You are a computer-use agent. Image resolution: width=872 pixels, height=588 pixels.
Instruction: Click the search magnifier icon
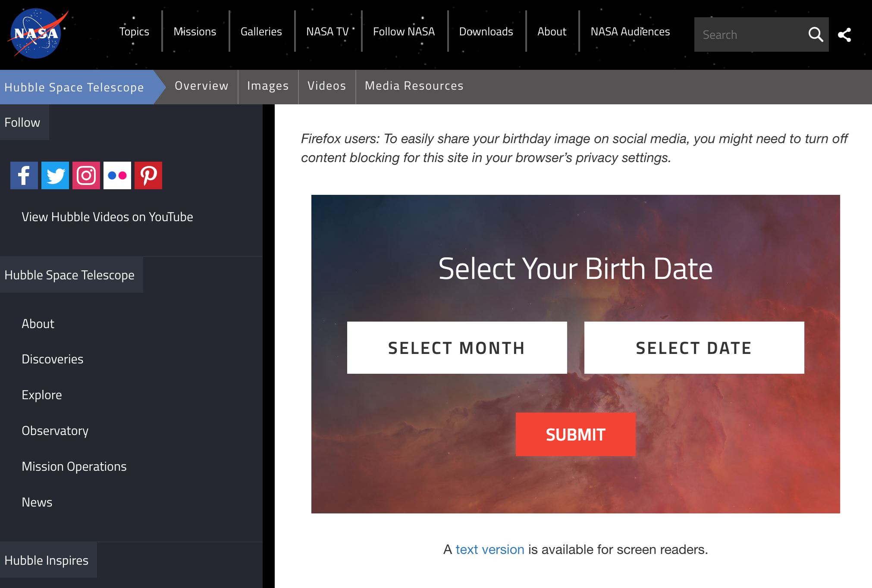[x=815, y=34]
